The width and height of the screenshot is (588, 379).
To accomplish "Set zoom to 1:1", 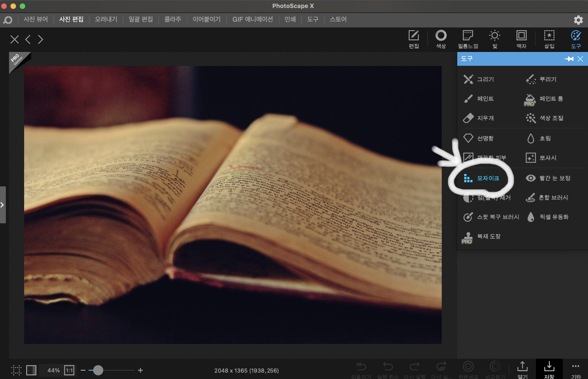I will (69, 370).
